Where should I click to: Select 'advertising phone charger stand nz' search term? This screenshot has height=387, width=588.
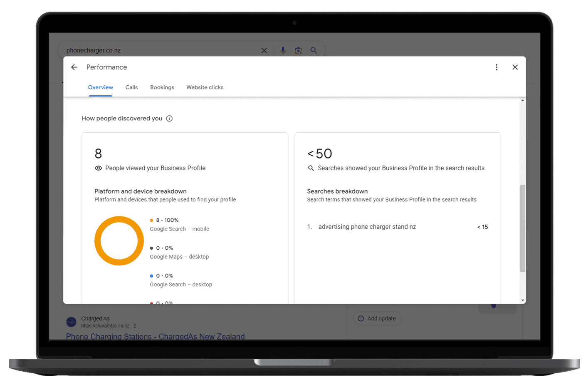[367, 227]
